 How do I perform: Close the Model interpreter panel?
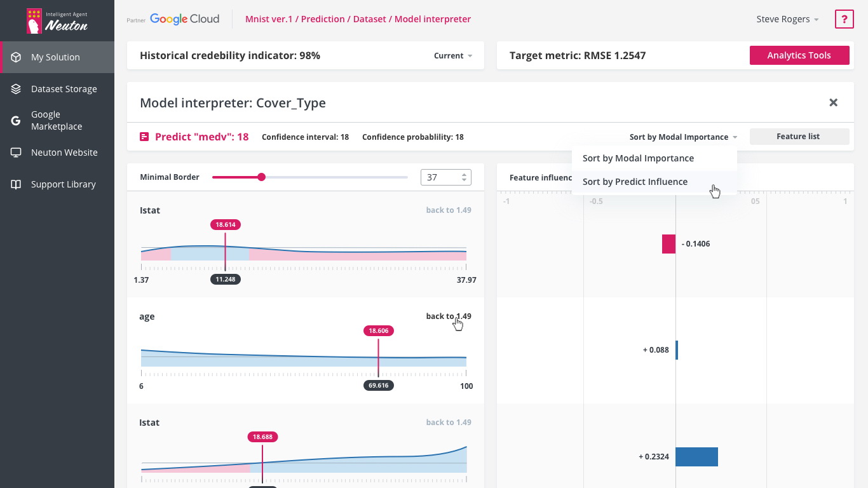click(833, 102)
